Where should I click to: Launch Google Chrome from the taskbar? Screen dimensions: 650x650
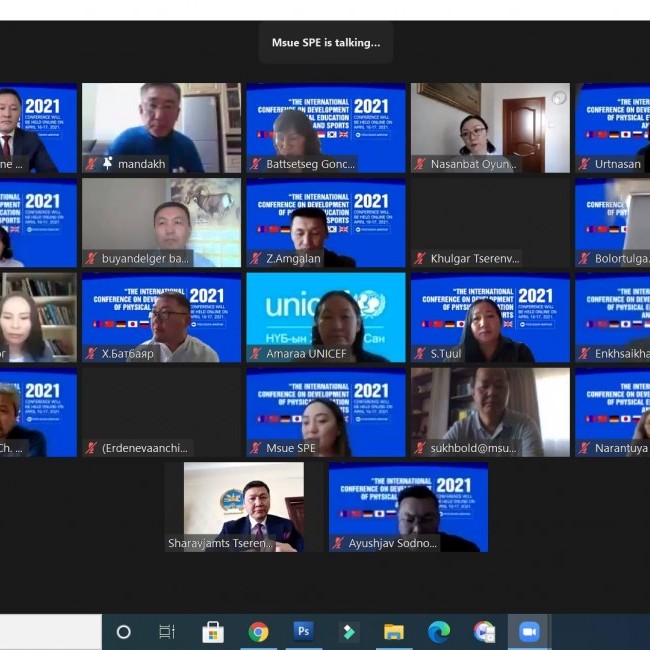click(258, 632)
